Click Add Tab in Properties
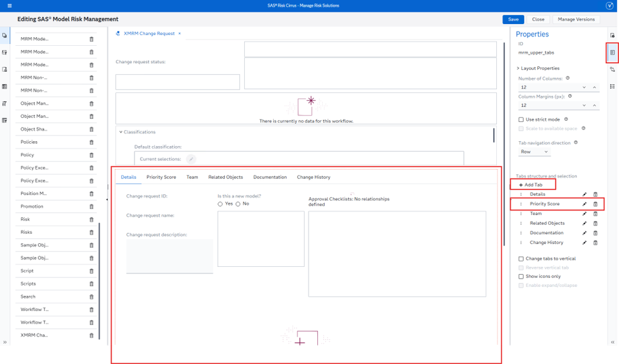Viewport: 619px width, 364px height. pos(531,184)
